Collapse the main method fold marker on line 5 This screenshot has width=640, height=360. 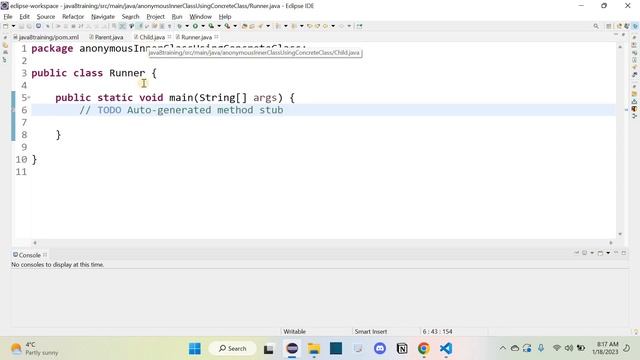tap(29, 97)
